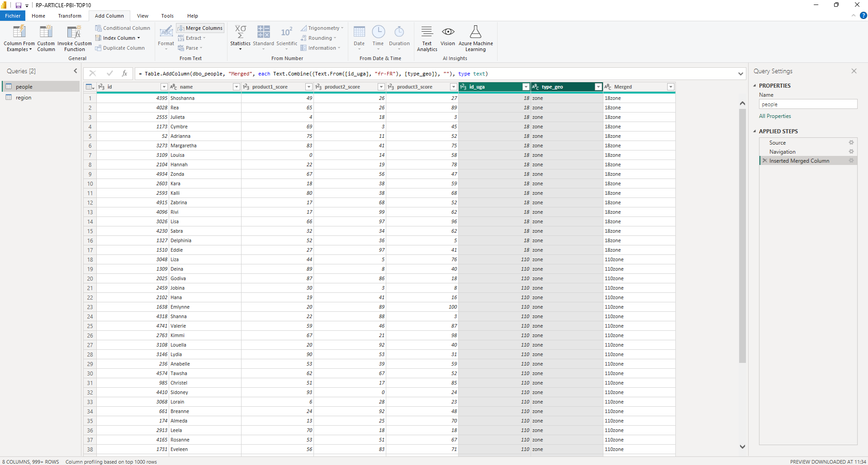Expand the formula bar

(x=740, y=74)
